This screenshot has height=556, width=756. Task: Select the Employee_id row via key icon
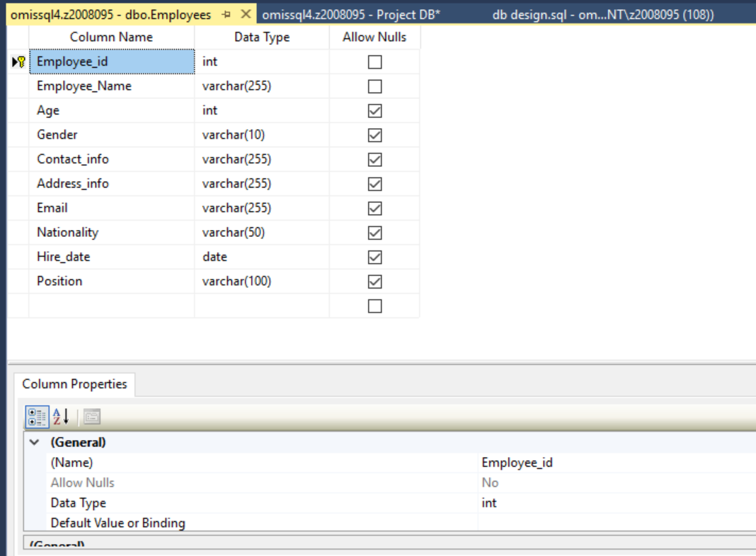point(18,62)
